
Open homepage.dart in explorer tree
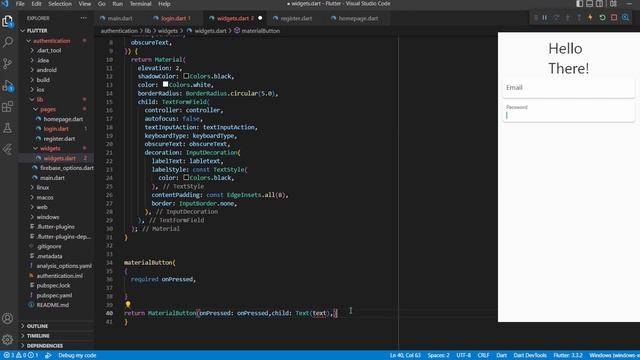pos(63,119)
